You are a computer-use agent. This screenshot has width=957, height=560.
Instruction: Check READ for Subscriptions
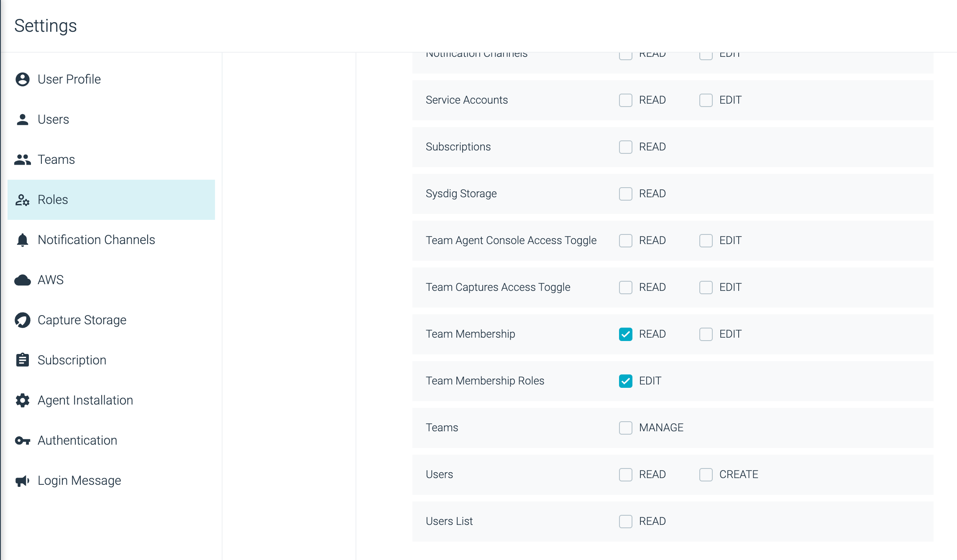tap(626, 147)
